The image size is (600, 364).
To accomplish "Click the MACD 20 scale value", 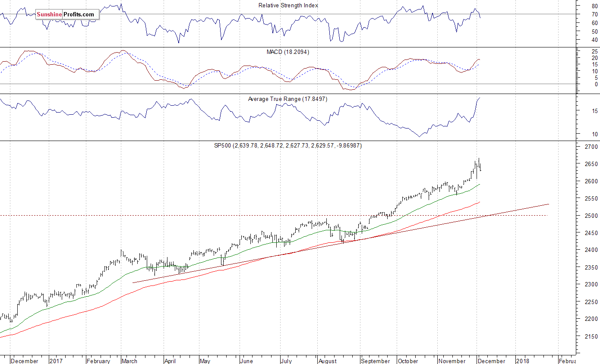I will [595, 58].
